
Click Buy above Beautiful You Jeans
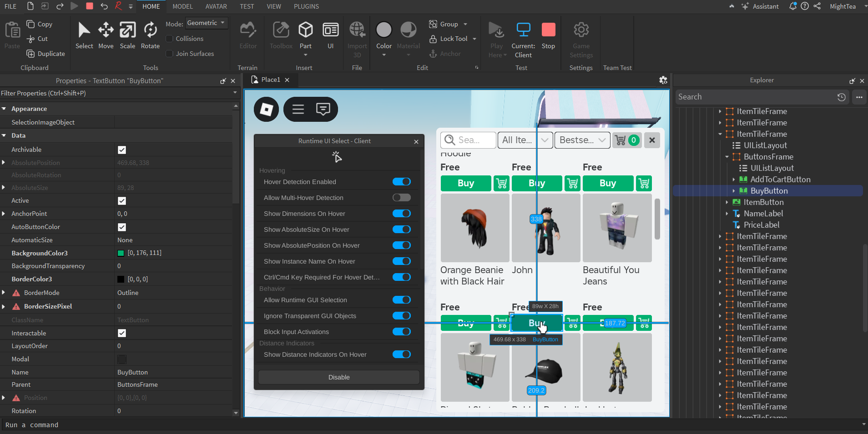tap(608, 183)
